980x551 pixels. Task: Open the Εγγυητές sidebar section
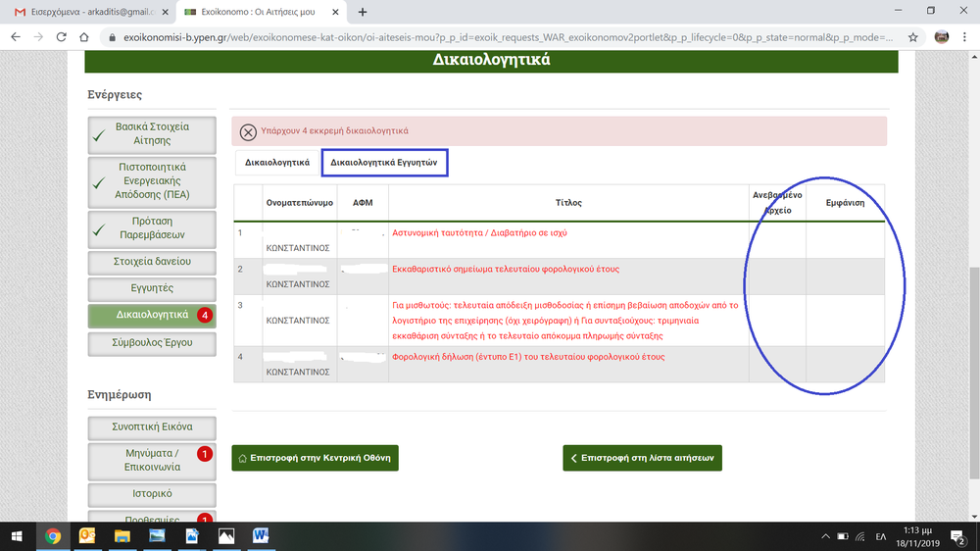[x=152, y=289]
